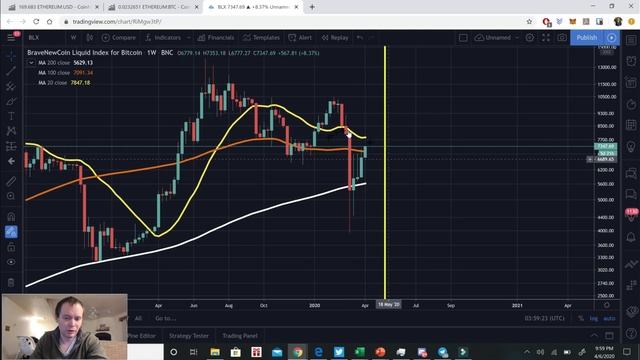Screen dimensions: 640x360
Task: Redo the last chart action
Action: [x=372, y=38]
